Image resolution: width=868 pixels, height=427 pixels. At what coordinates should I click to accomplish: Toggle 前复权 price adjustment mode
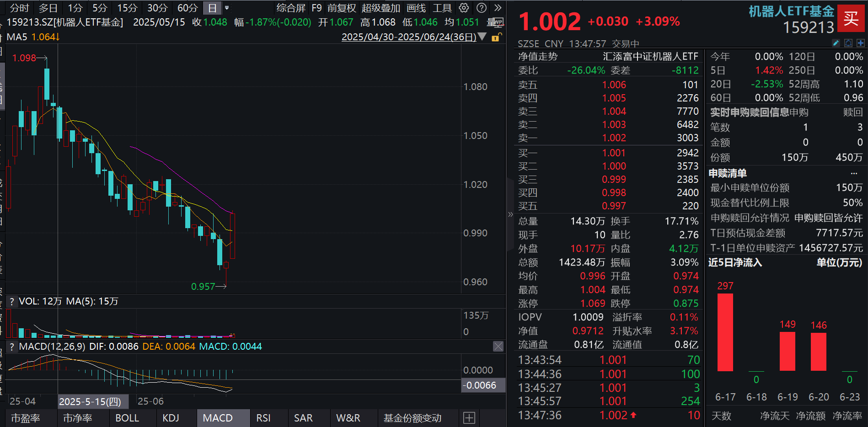click(341, 8)
